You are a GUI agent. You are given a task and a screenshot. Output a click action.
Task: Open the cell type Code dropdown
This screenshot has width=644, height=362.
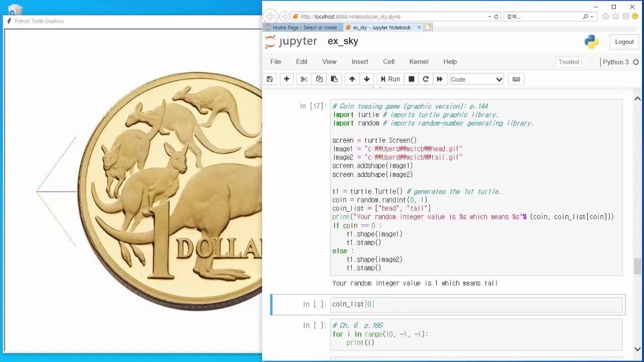tap(476, 79)
